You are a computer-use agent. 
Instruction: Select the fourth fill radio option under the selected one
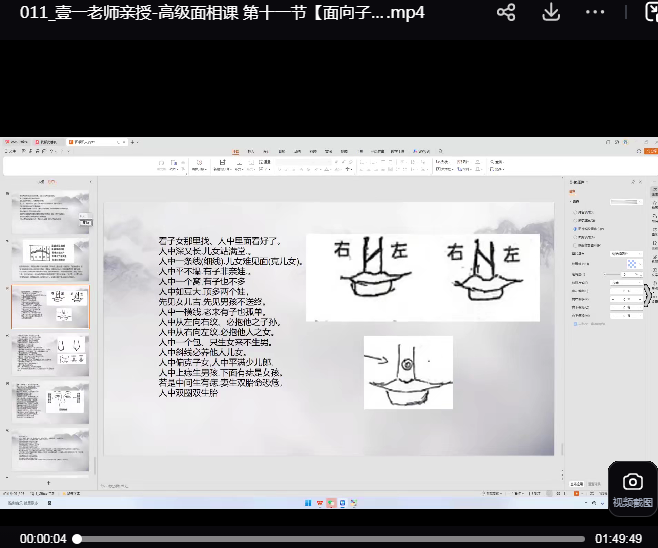575,237
